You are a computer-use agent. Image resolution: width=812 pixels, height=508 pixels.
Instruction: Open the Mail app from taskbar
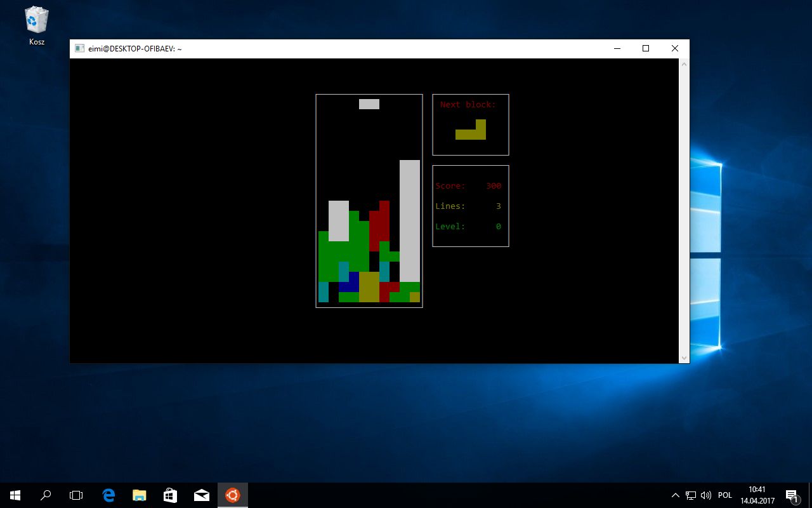tap(201, 495)
